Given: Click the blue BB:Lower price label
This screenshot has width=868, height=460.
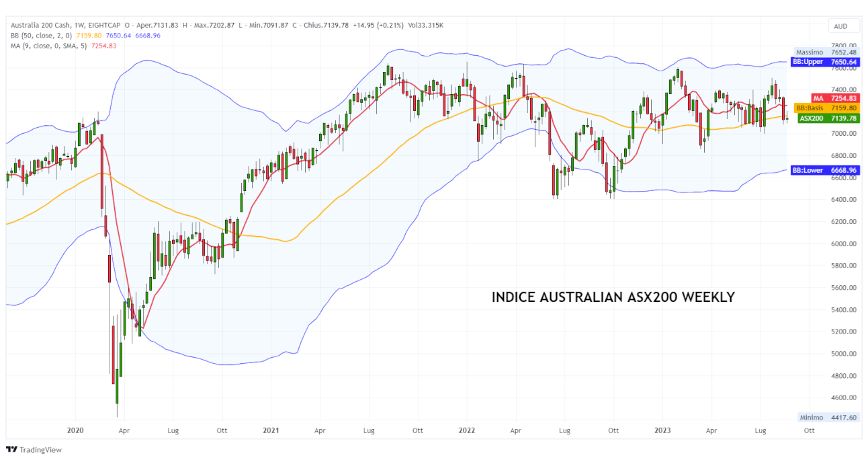Looking at the screenshot, I should [824, 170].
